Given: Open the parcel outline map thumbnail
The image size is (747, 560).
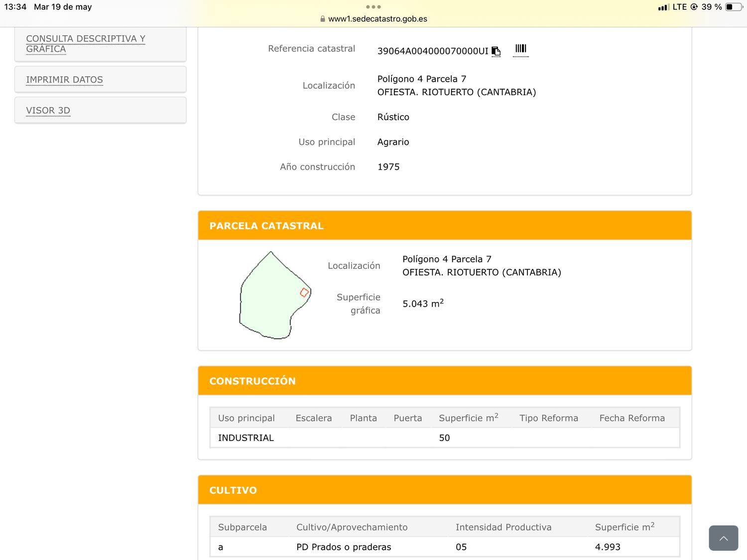Looking at the screenshot, I should click(275, 295).
